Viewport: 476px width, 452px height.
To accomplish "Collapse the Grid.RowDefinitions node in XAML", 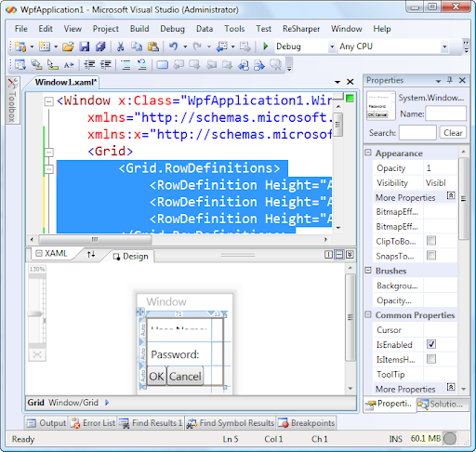I will pyautogui.click(x=48, y=169).
